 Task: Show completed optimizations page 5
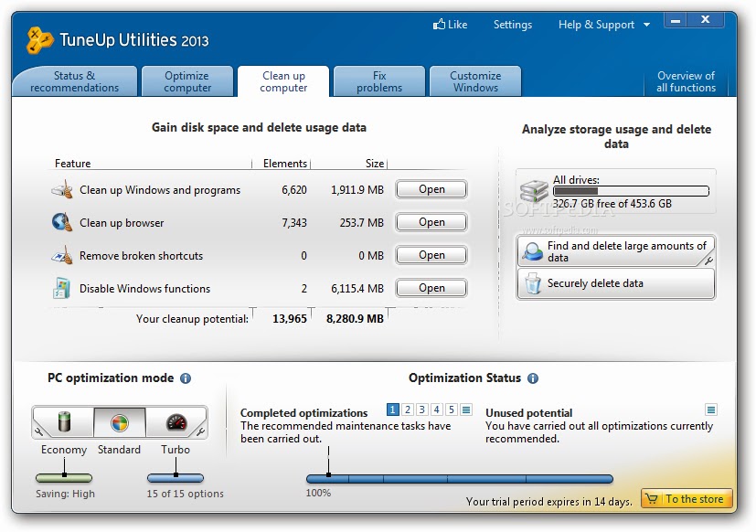pyautogui.click(x=452, y=410)
